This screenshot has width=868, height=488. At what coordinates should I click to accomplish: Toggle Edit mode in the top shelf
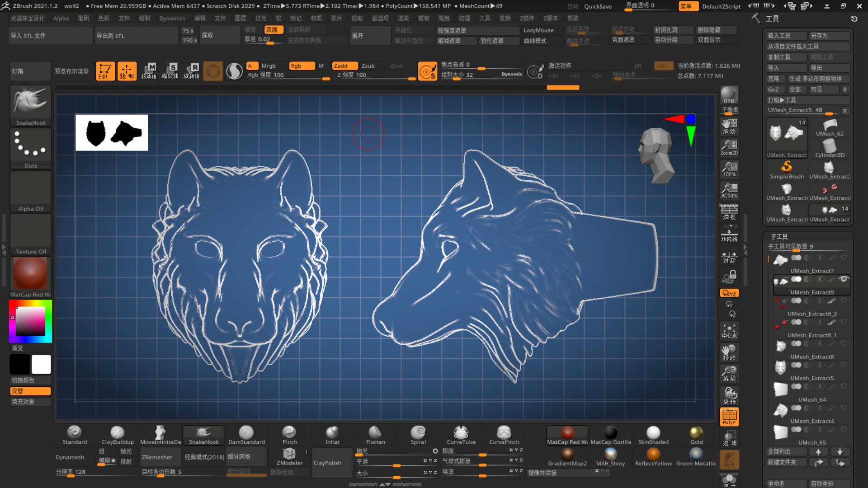[105, 71]
